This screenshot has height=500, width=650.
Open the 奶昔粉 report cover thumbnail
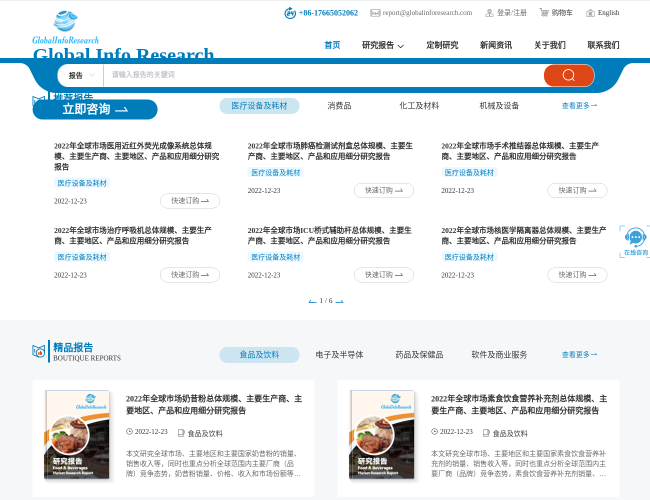[x=77, y=434]
